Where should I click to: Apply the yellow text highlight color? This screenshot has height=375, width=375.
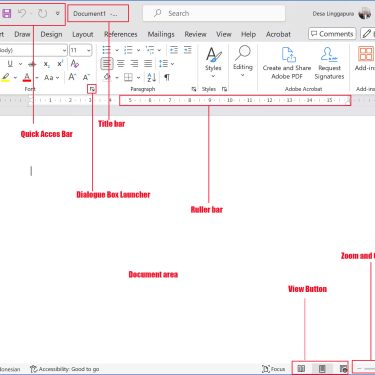coord(6,78)
